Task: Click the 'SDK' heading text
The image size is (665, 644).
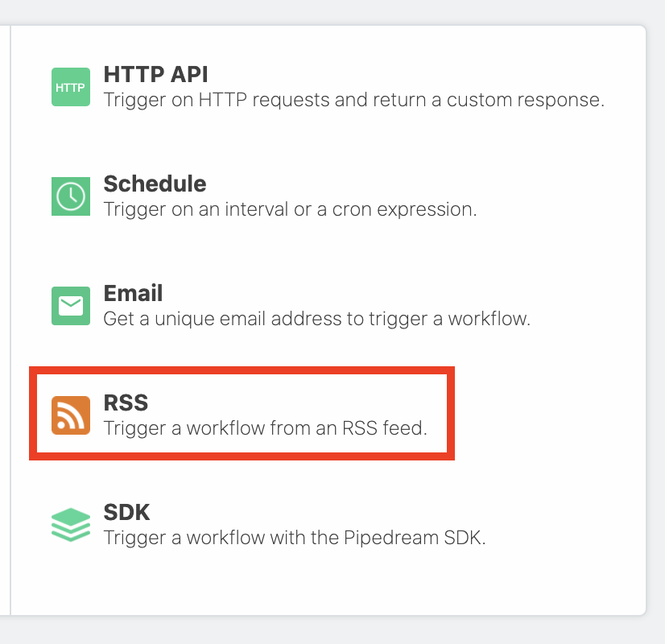Action: click(126, 513)
